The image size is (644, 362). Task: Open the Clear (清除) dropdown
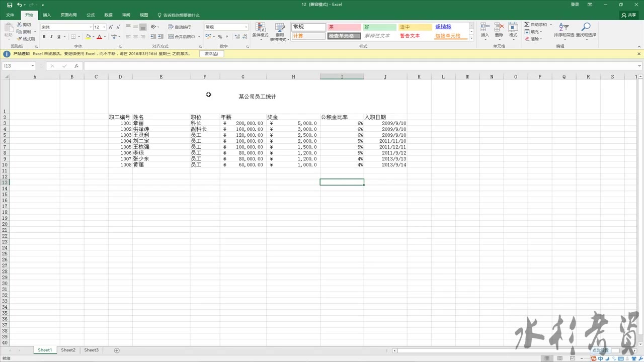point(534,39)
